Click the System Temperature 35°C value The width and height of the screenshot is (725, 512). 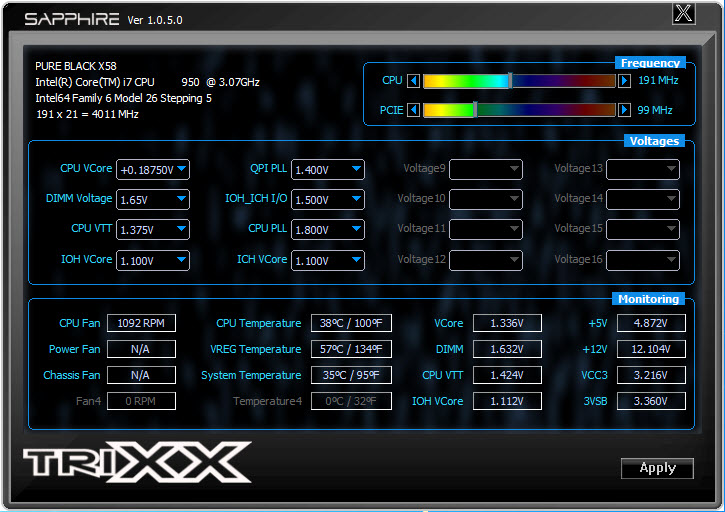tap(351, 375)
